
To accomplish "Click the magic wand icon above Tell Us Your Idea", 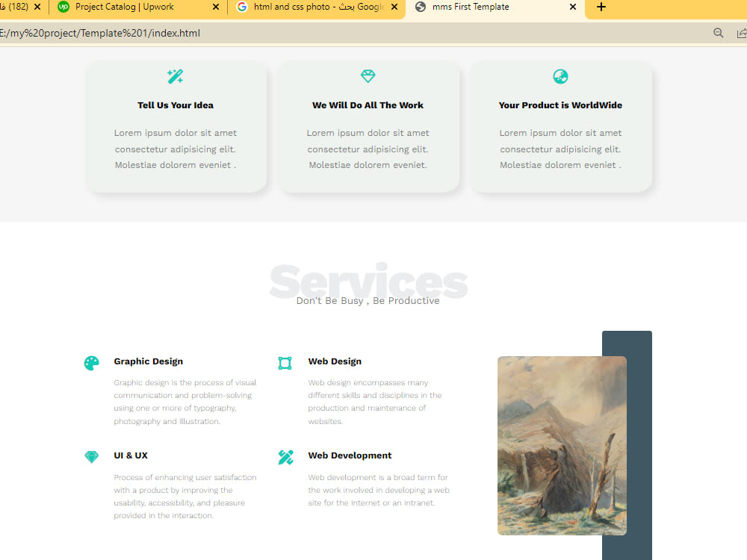I will [x=176, y=76].
